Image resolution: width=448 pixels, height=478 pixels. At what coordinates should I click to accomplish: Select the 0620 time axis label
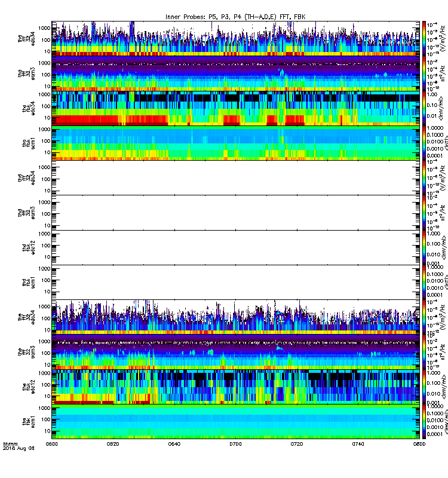(x=113, y=444)
